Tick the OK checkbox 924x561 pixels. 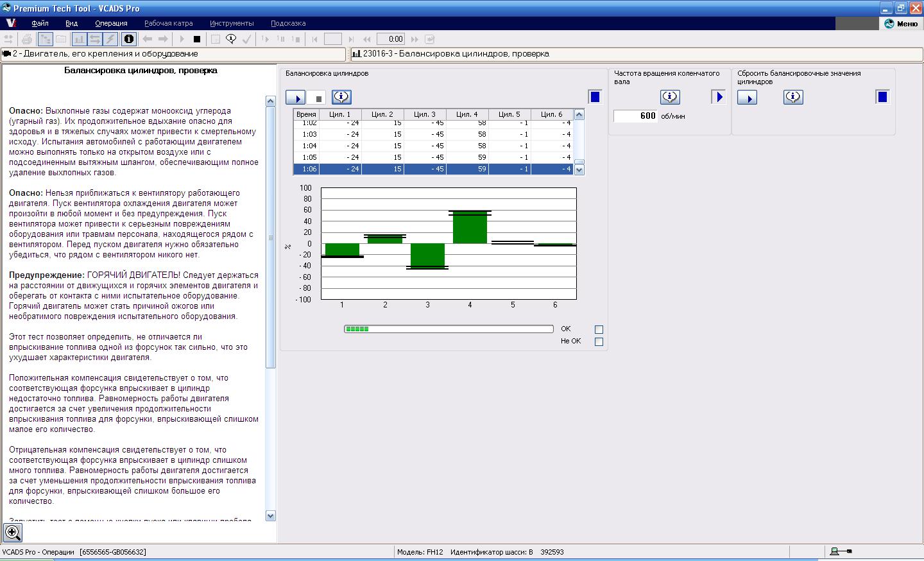pos(599,329)
